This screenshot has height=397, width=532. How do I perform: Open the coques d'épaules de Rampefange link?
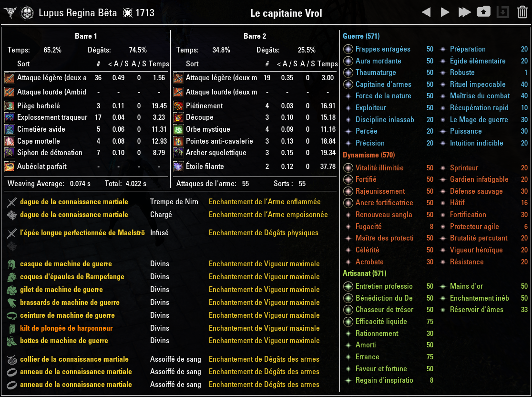(72, 277)
